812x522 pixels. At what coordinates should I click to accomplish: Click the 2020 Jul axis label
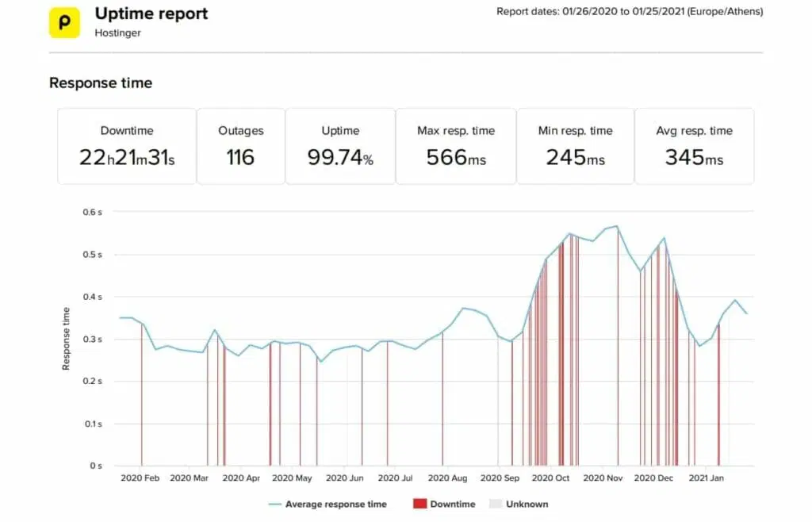[395, 478]
